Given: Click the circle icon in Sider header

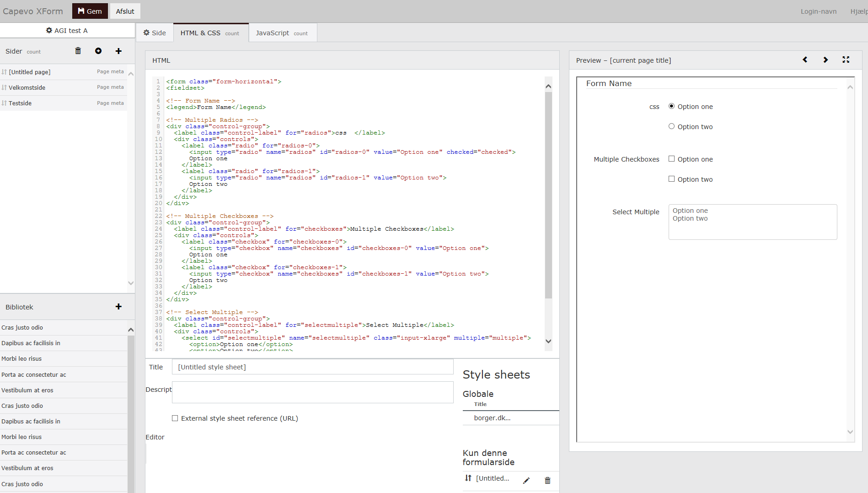Looking at the screenshot, I should point(98,51).
